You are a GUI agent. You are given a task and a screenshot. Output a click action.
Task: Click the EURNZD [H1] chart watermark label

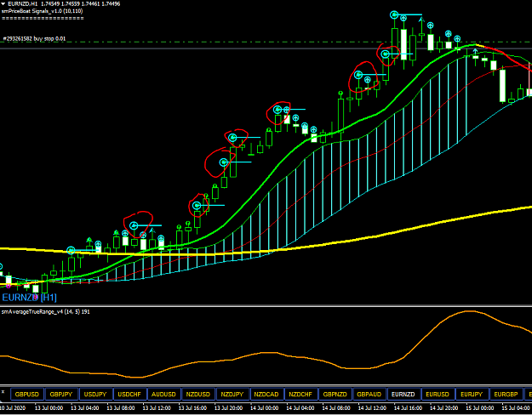pos(30,298)
